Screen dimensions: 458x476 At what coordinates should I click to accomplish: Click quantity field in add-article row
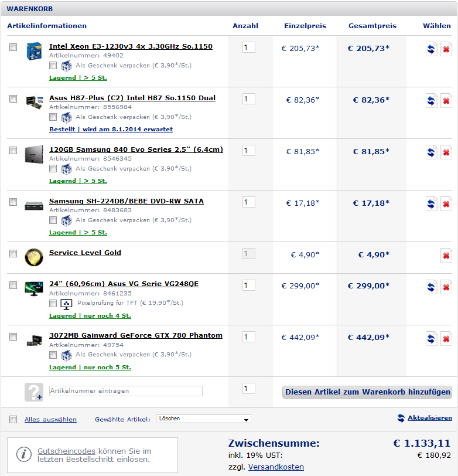tap(249, 389)
